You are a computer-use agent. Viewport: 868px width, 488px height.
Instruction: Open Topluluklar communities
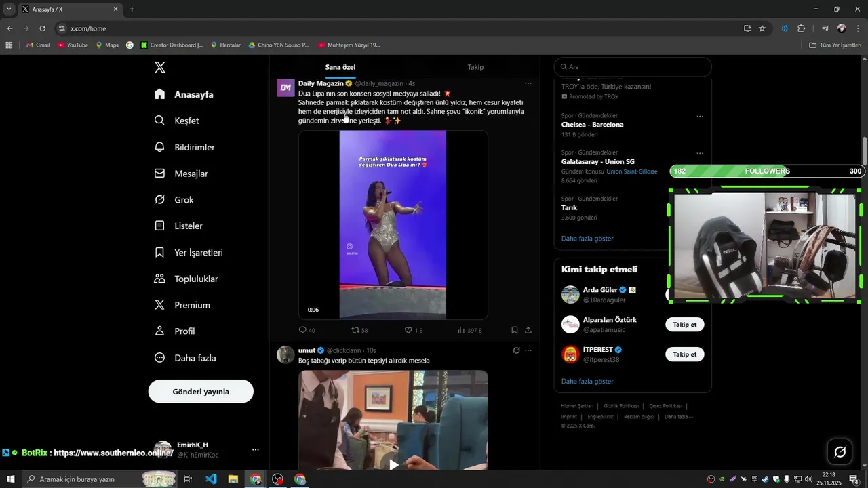(186, 279)
